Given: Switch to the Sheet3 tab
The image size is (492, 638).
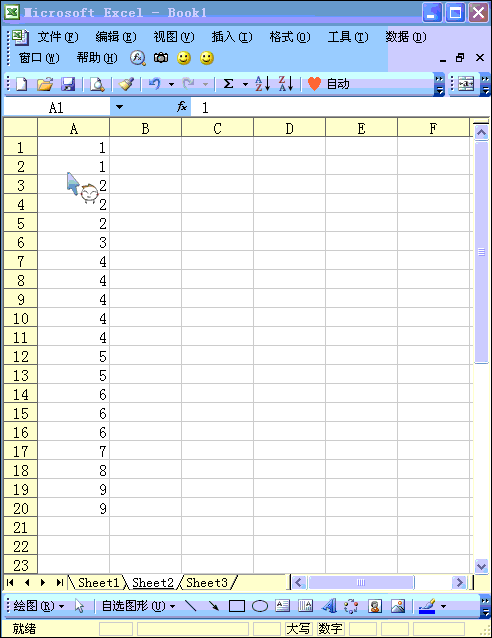Looking at the screenshot, I should (207, 583).
